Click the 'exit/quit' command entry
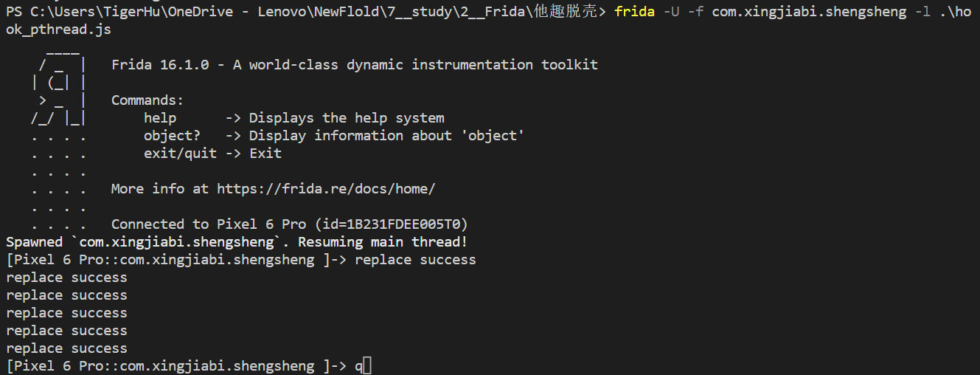Screen dimensions: 980x375 pos(180,154)
